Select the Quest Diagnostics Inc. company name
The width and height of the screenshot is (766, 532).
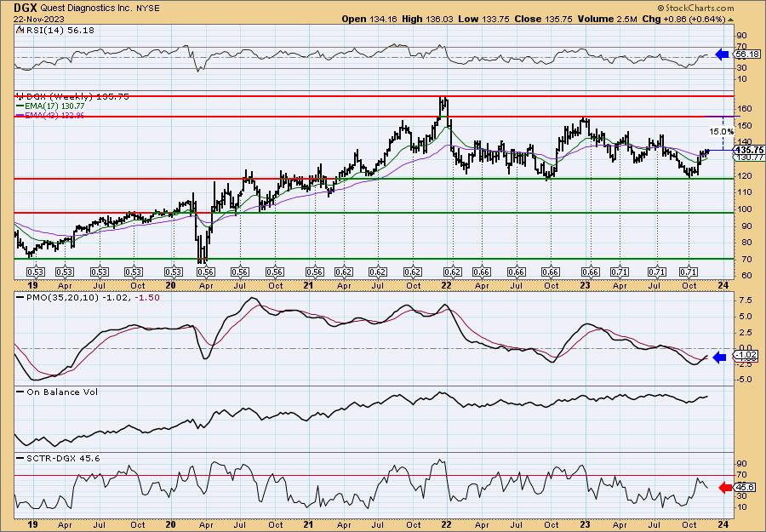[85, 8]
